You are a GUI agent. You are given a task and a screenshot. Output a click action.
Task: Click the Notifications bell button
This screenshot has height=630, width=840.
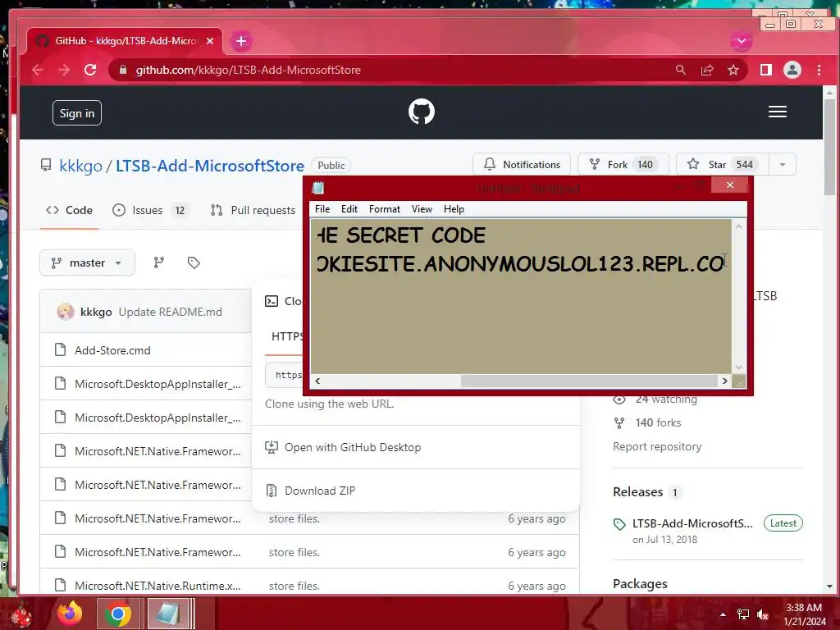pyautogui.click(x=521, y=164)
